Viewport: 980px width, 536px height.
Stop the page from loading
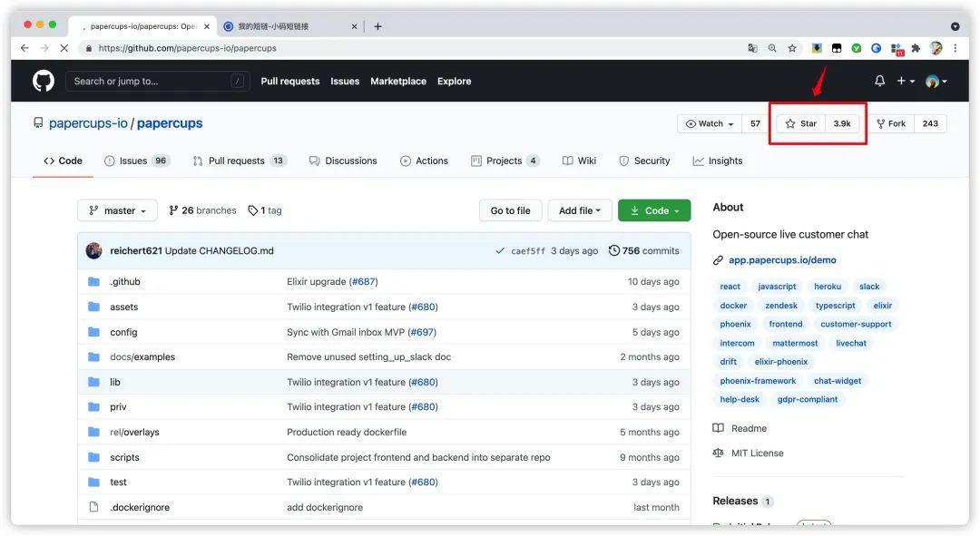64,48
